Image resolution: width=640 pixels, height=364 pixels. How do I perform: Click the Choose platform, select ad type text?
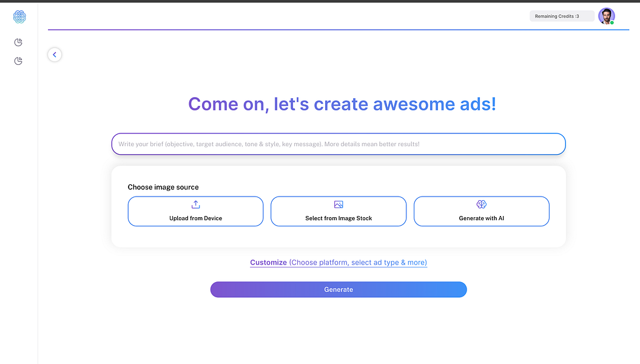(357, 262)
